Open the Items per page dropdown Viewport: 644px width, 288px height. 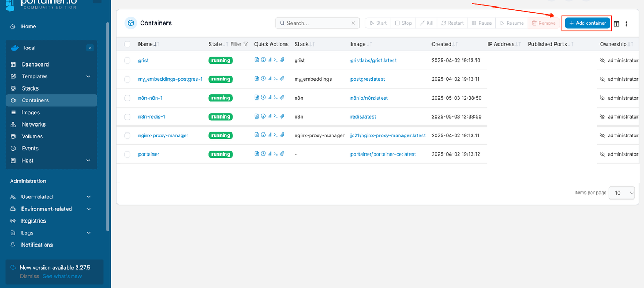coord(622,193)
